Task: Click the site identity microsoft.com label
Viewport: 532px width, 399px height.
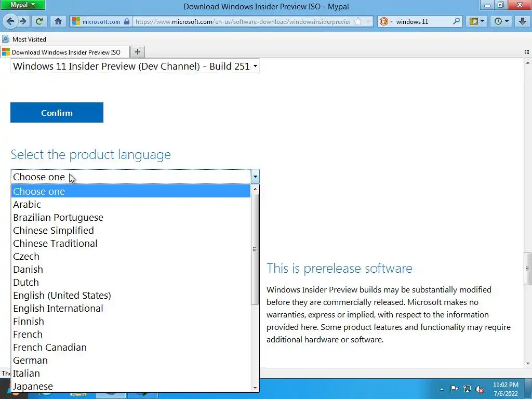Action: 101,22
